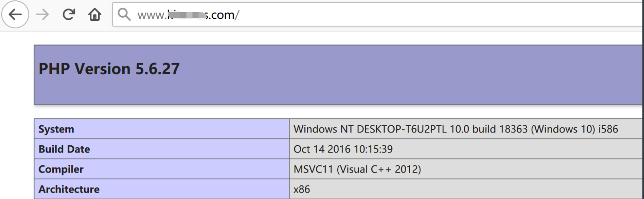This screenshot has width=644, height=199.
Task: Reload the page with refresh icon
Action: 69,15
